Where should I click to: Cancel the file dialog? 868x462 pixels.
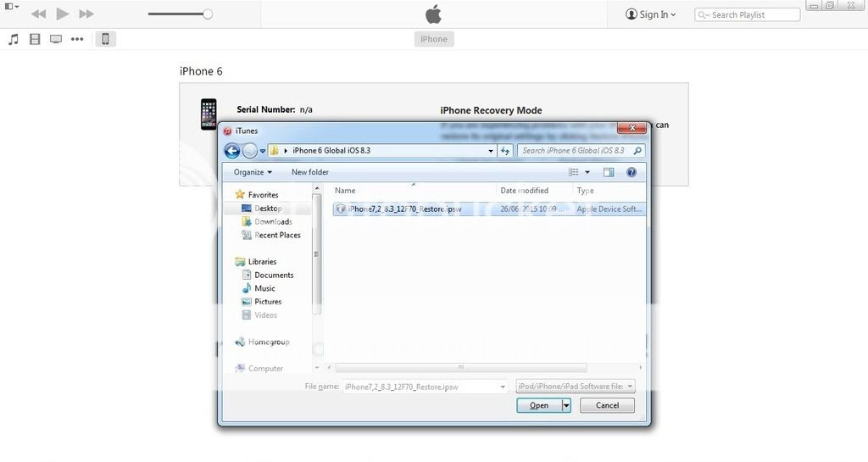(607, 405)
